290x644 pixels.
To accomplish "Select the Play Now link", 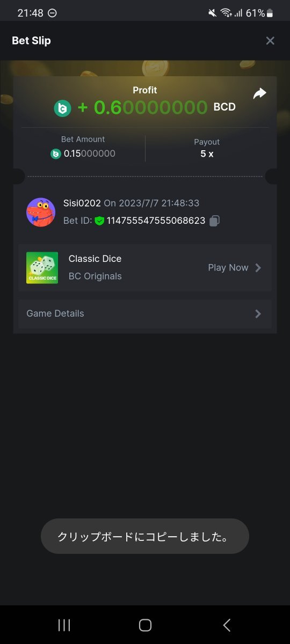I will [228, 268].
